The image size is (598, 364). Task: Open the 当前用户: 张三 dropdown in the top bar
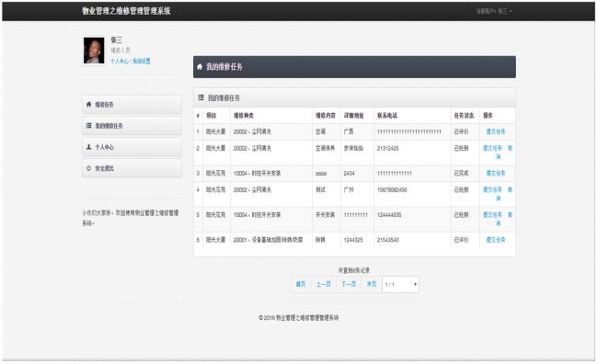click(x=494, y=11)
